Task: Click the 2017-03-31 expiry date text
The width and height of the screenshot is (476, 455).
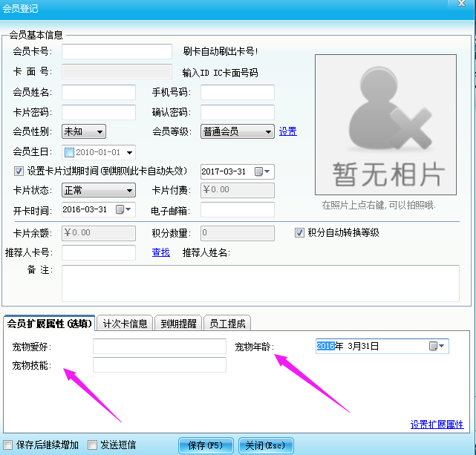Action: coord(224,171)
